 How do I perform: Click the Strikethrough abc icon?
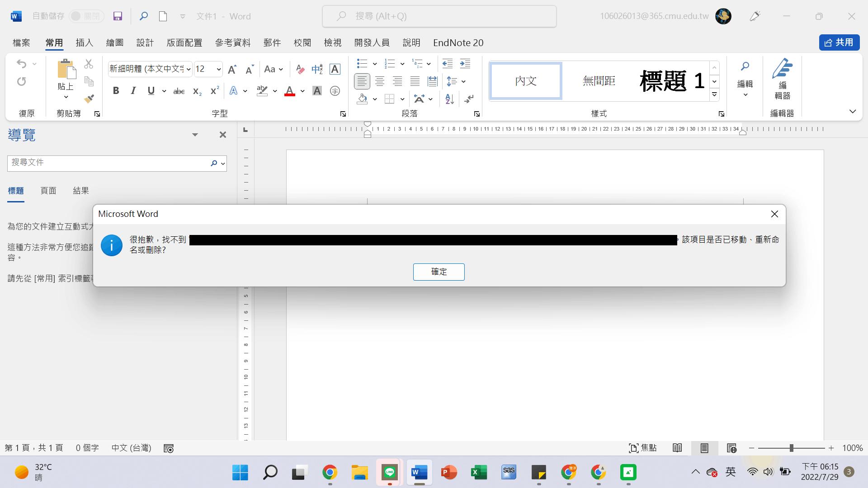[179, 91]
